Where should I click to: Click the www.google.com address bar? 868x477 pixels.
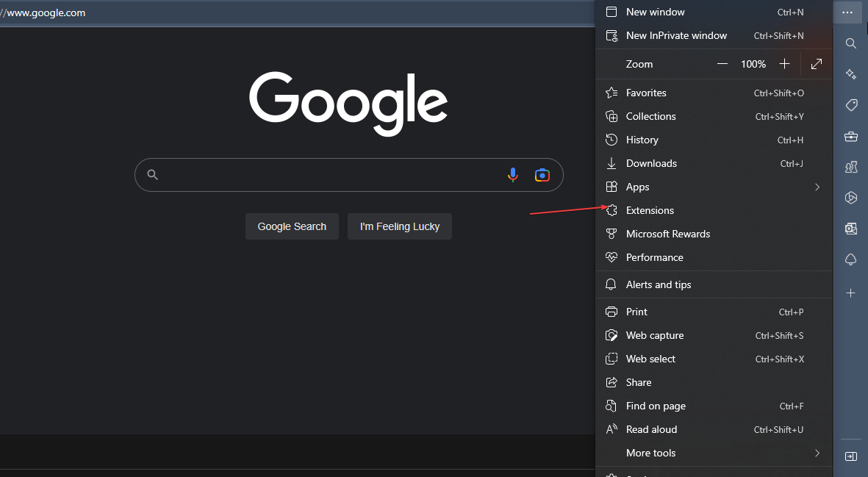296,12
